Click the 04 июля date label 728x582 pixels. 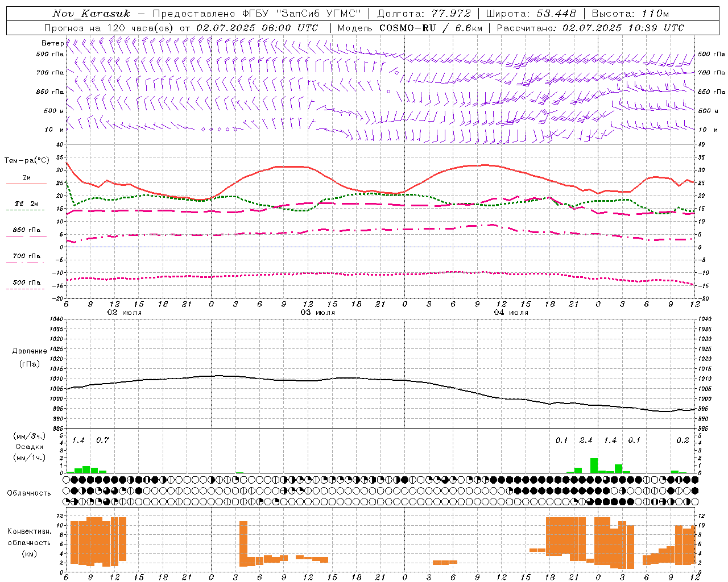[x=511, y=313]
